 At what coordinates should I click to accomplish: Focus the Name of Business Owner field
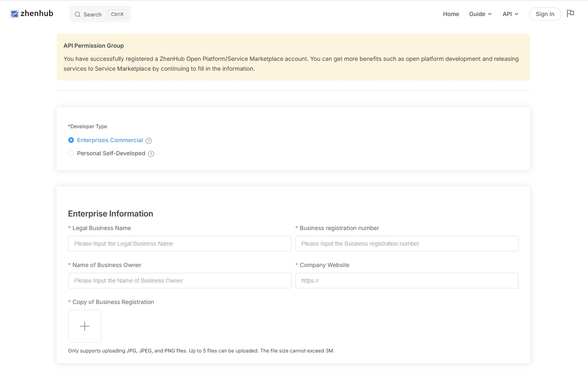[x=180, y=281]
